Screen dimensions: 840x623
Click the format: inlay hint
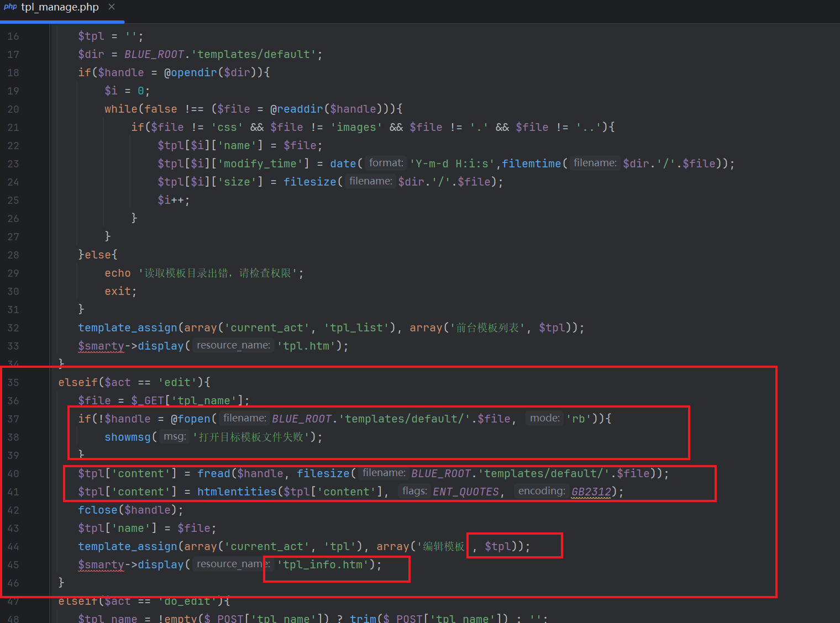(x=386, y=163)
